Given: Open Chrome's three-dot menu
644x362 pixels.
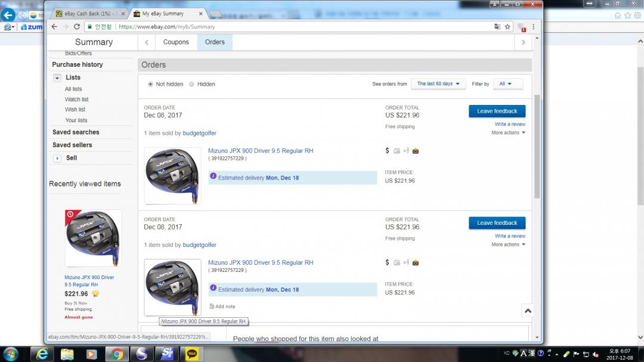Looking at the screenshot, I should click(533, 27).
